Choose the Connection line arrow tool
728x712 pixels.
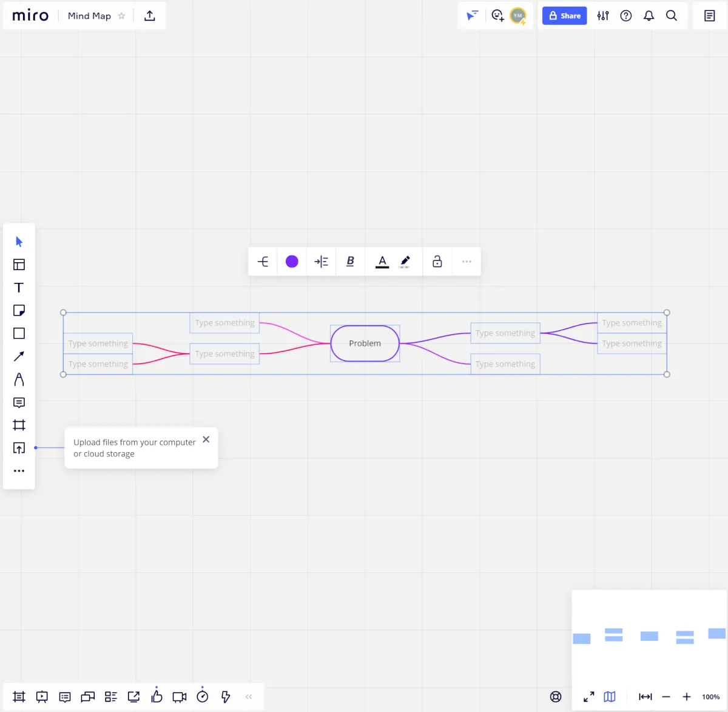tap(19, 356)
